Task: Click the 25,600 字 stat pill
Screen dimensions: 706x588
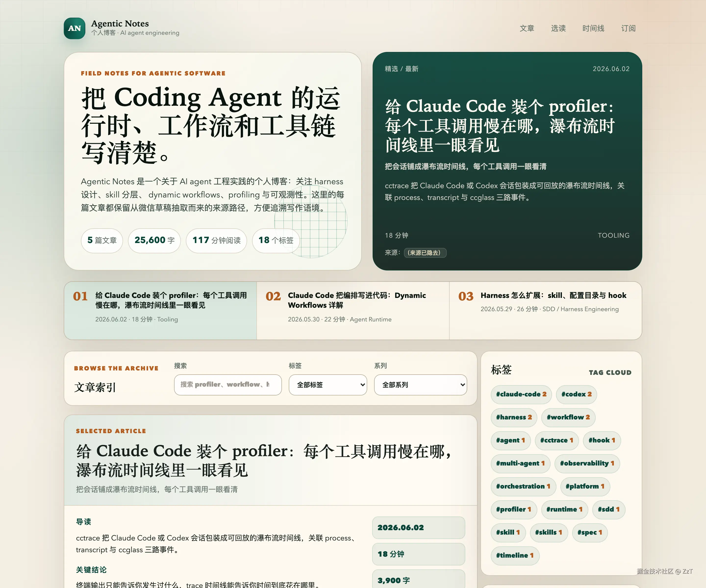Action: tap(154, 240)
